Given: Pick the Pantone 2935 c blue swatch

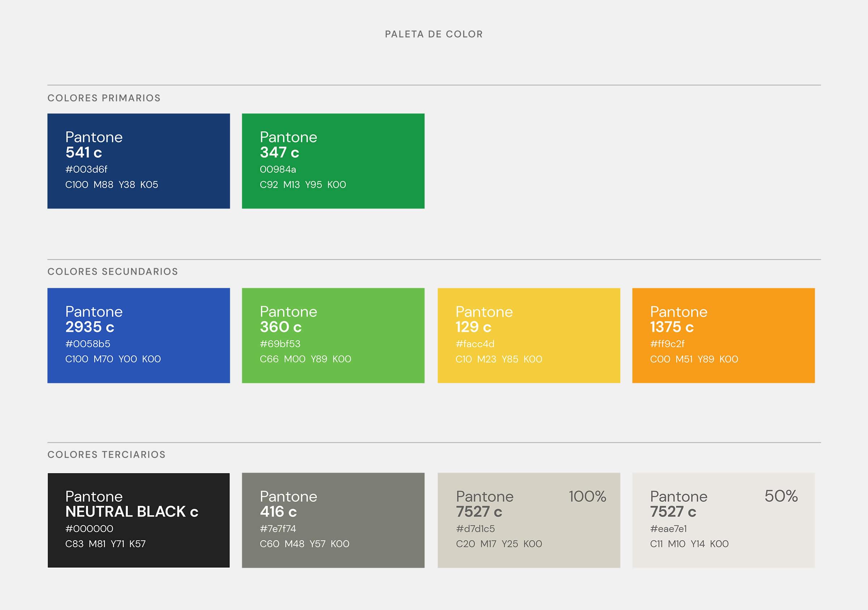Looking at the screenshot, I should coord(138,336).
